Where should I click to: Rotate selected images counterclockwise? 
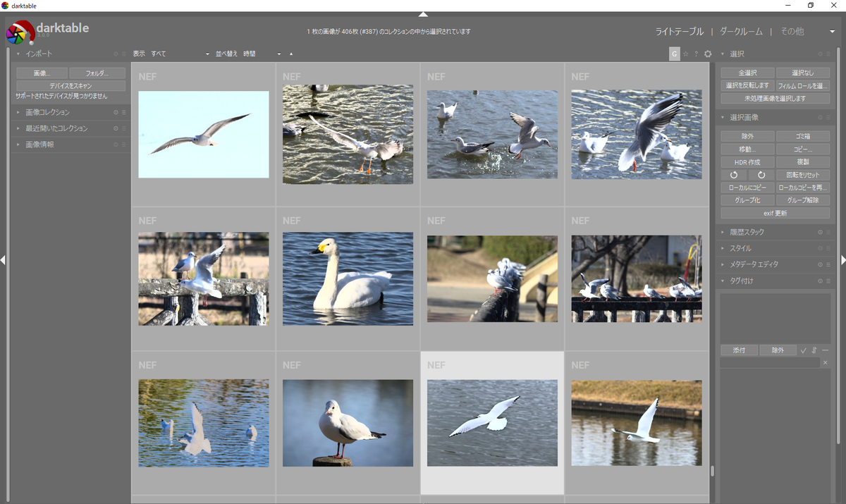point(733,175)
